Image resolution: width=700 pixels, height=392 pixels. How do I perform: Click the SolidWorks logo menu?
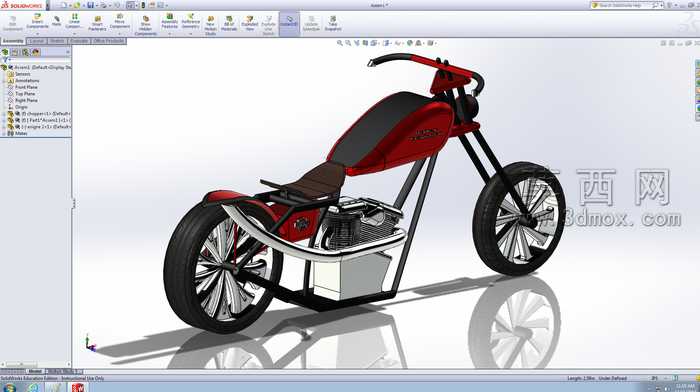coord(22,5)
